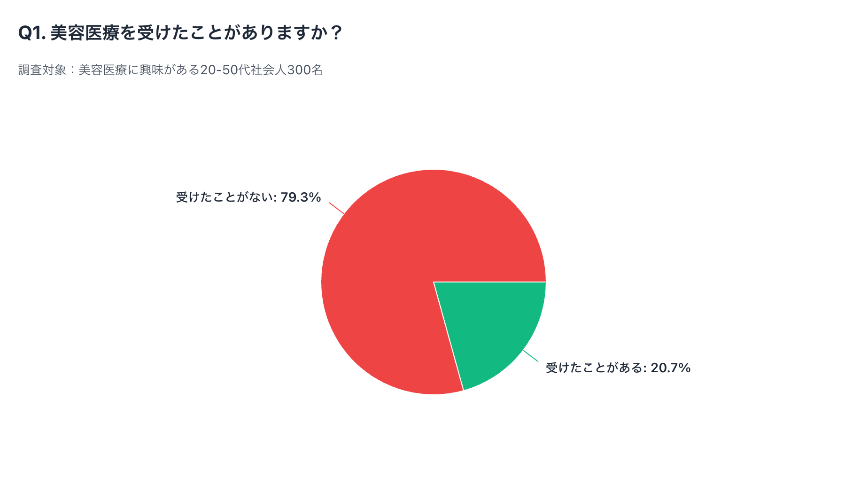Click the question mark ending the title

coord(336,33)
